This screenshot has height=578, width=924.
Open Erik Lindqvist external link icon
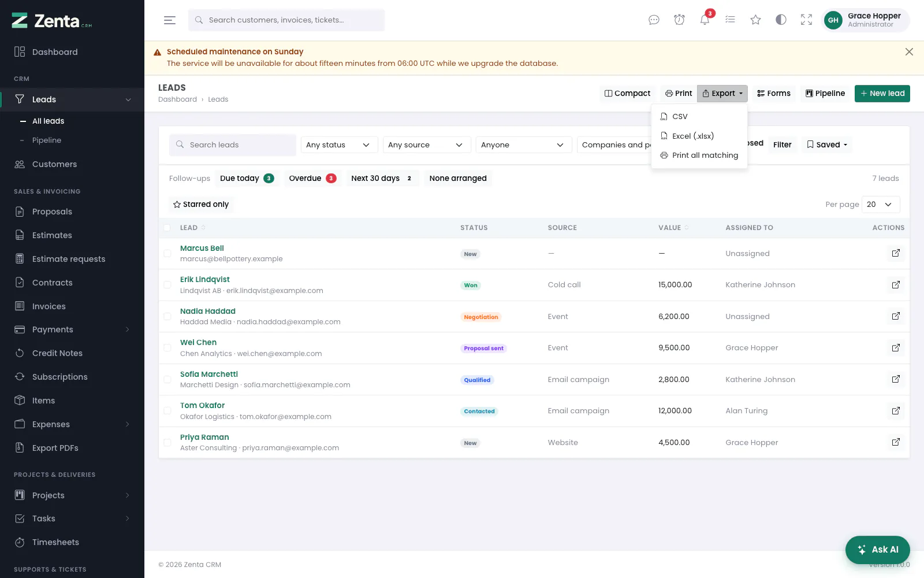896,284
